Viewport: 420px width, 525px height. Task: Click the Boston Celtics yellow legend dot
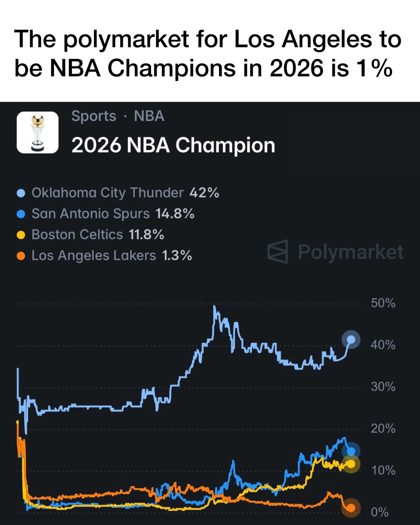(21, 235)
